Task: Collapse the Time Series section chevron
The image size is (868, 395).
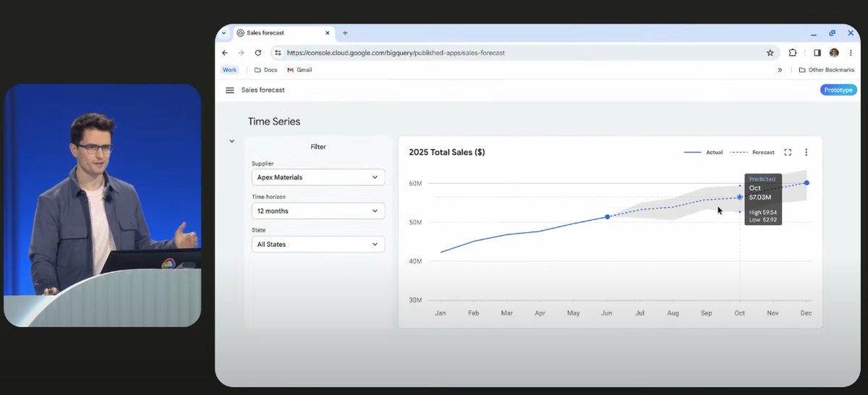Action: point(232,141)
